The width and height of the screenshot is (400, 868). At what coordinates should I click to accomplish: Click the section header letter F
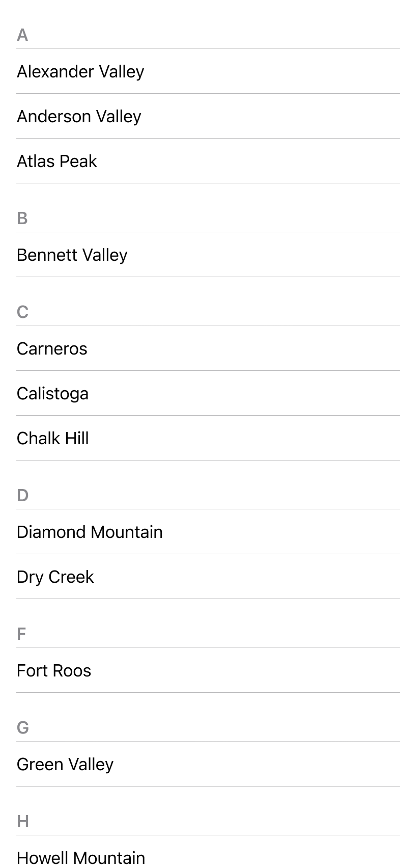[21, 634]
